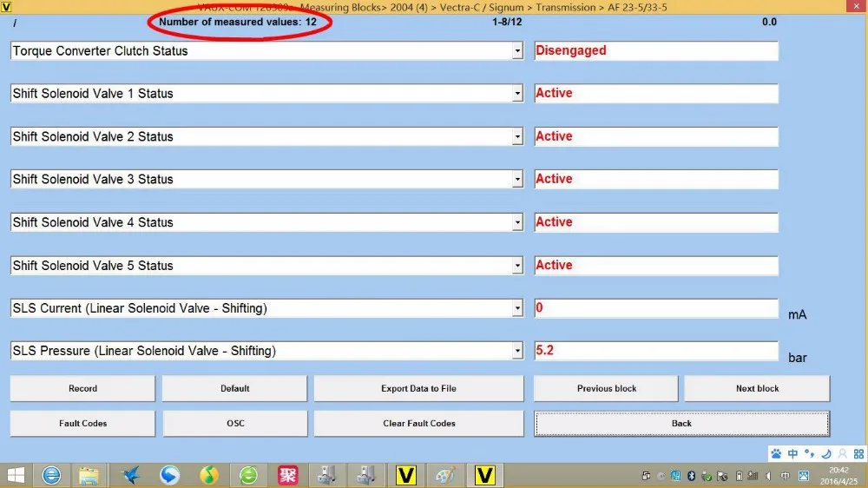Click the Bluetooth tray icon
The height and width of the screenshot is (488, 868).
pyautogui.click(x=692, y=476)
